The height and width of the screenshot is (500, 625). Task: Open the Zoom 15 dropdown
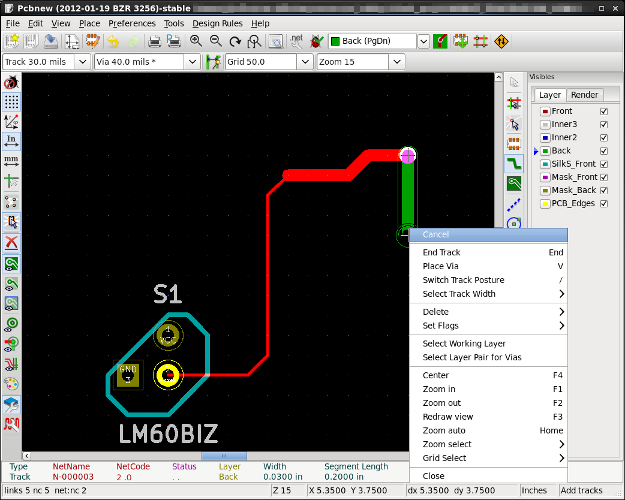(397, 62)
